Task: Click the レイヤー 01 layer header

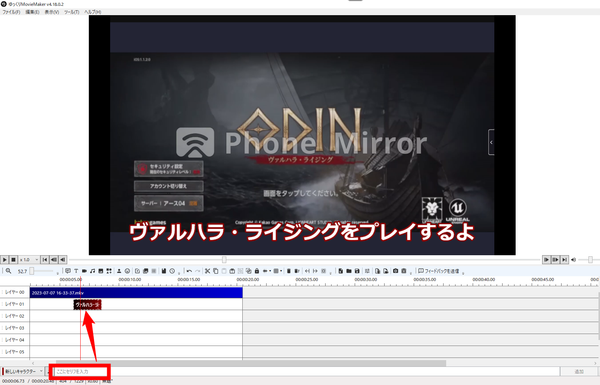Action: click(x=15, y=304)
